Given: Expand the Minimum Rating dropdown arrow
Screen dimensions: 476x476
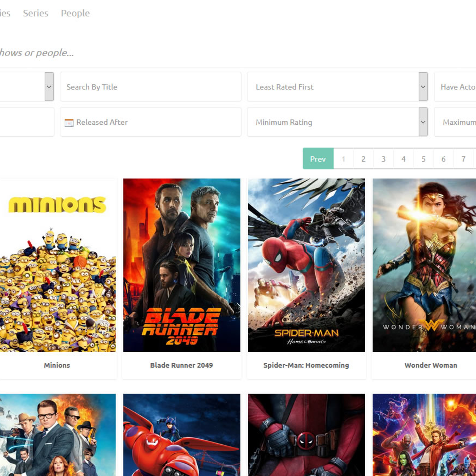Looking at the screenshot, I should (423, 122).
